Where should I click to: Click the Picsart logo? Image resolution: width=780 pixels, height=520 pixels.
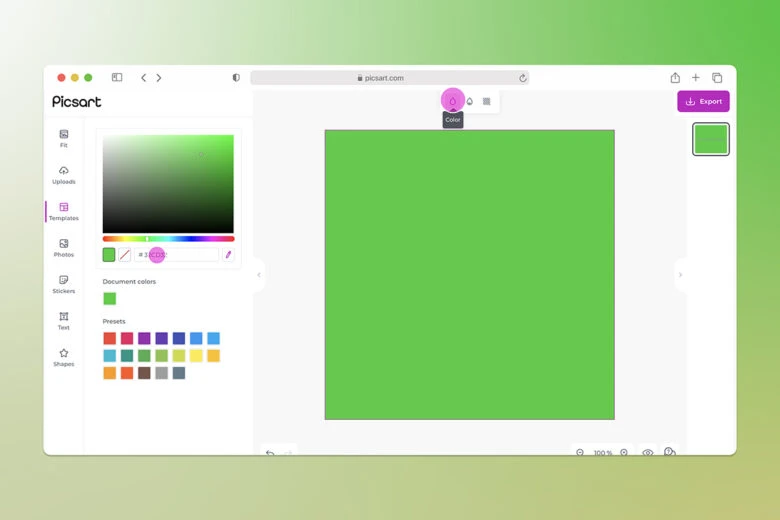[77, 102]
